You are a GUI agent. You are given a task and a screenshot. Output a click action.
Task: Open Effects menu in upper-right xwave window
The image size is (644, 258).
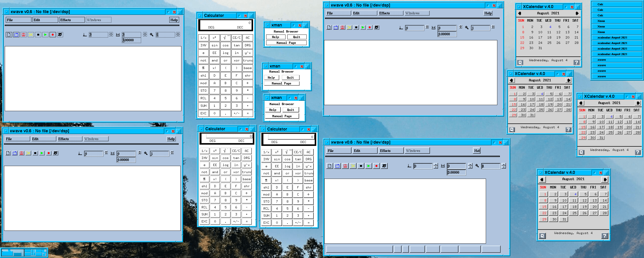click(391, 13)
